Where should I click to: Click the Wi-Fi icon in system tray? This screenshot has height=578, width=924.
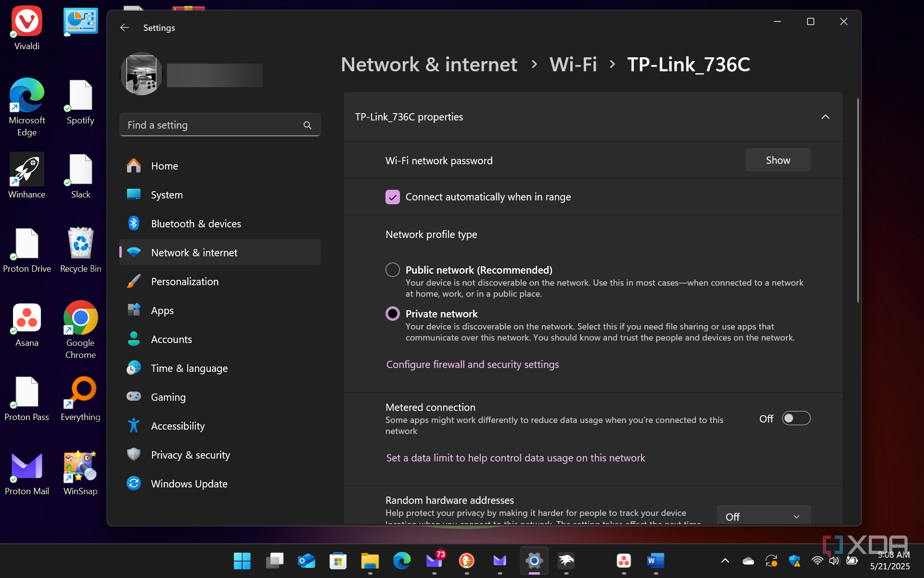click(x=817, y=561)
